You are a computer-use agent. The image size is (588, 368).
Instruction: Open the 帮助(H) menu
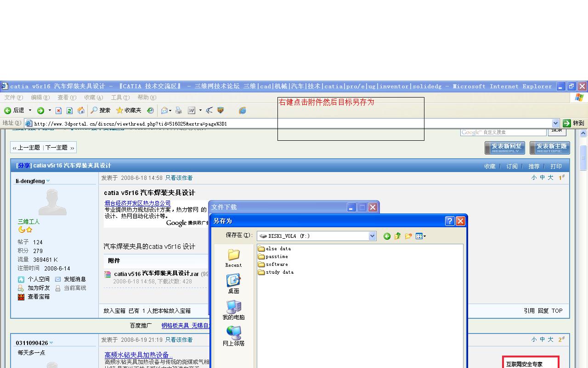147,98
